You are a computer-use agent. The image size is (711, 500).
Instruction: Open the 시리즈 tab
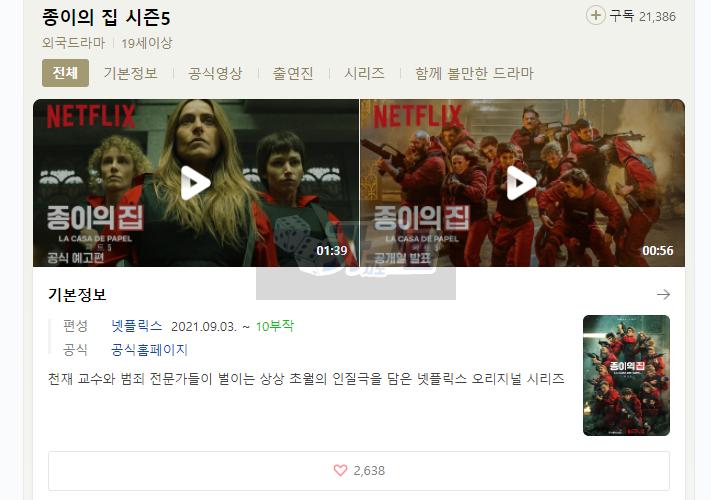click(x=364, y=73)
